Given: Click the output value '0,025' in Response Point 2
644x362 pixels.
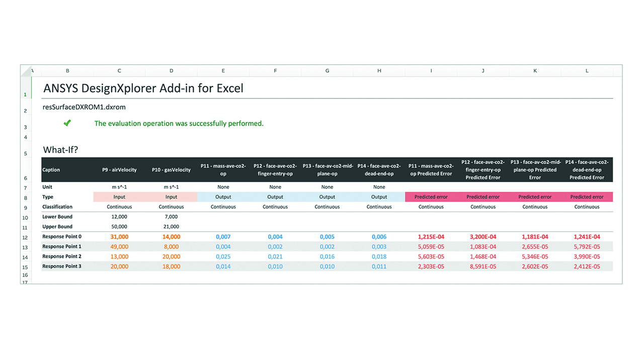Looking at the screenshot, I should tap(223, 256).
